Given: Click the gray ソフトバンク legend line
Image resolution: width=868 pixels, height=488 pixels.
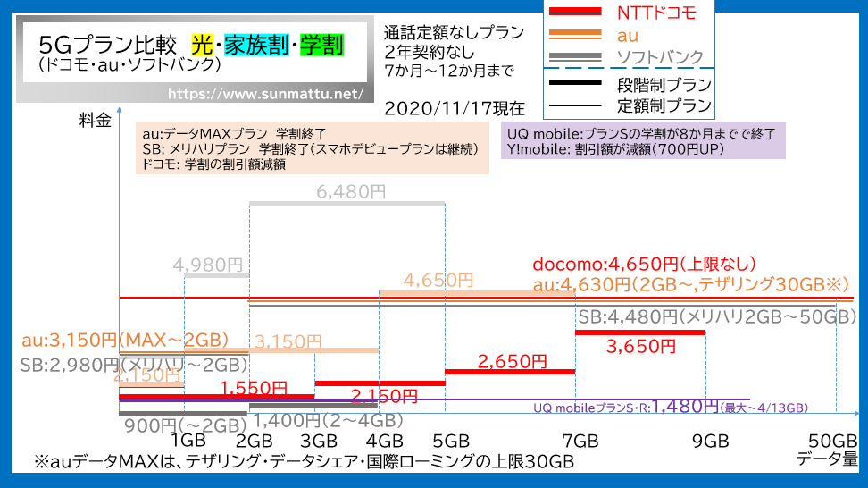Looking at the screenshot, I should [x=575, y=56].
